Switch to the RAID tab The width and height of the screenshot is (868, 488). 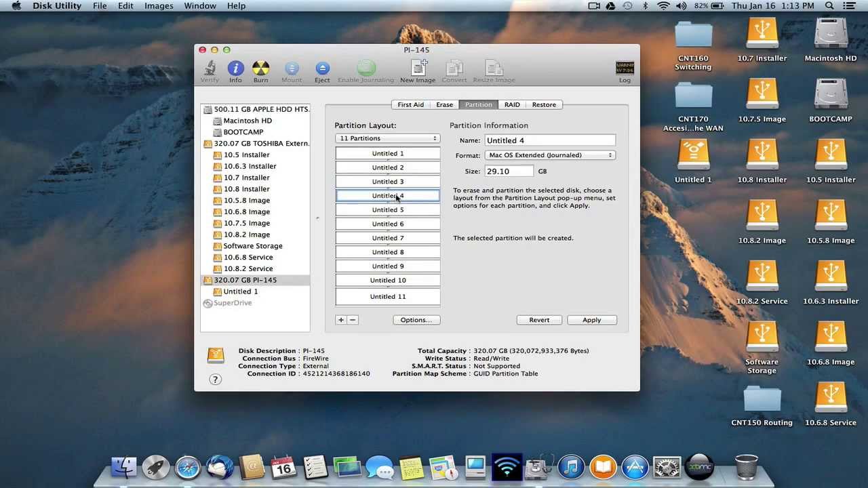(x=512, y=105)
